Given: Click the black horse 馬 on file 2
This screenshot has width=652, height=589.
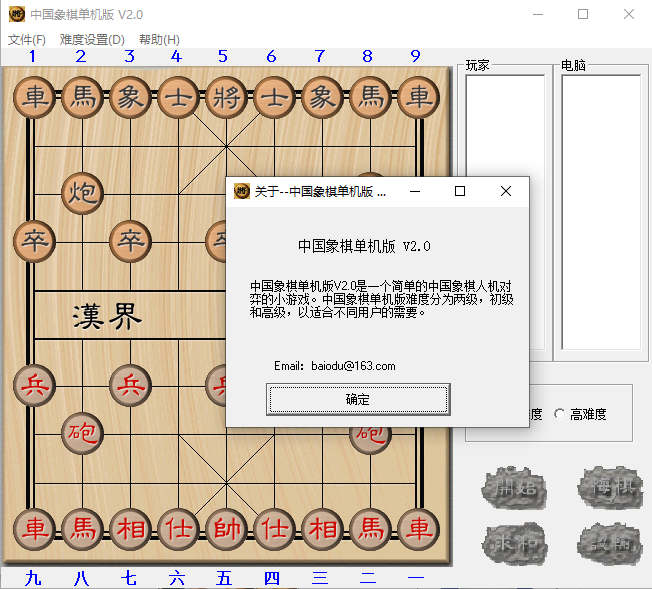Looking at the screenshot, I should coord(82,97).
